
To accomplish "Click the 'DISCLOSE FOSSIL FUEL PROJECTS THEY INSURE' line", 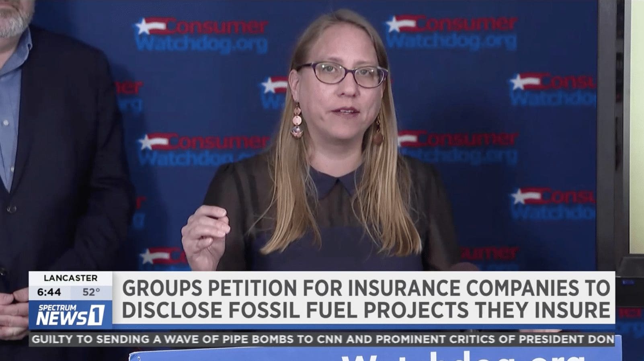I will [366, 310].
